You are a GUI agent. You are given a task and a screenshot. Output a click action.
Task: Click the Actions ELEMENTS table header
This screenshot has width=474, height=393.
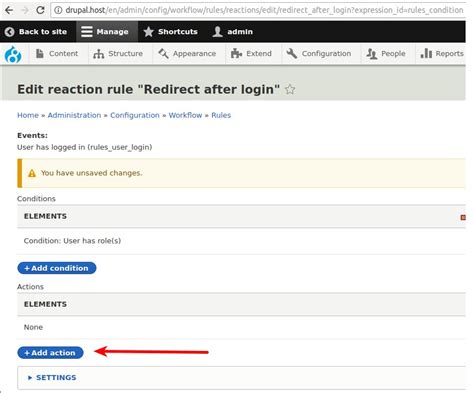coord(241,304)
